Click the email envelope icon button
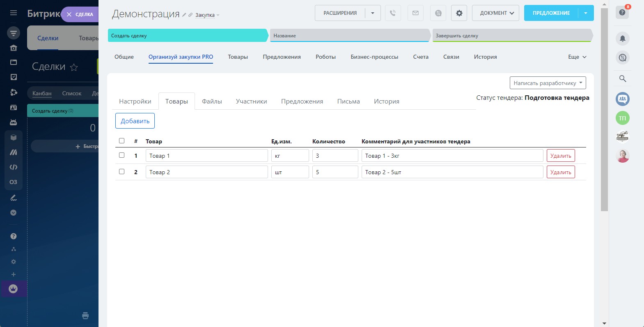The height and width of the screenshot is (327, 644). tap(415, 13)
